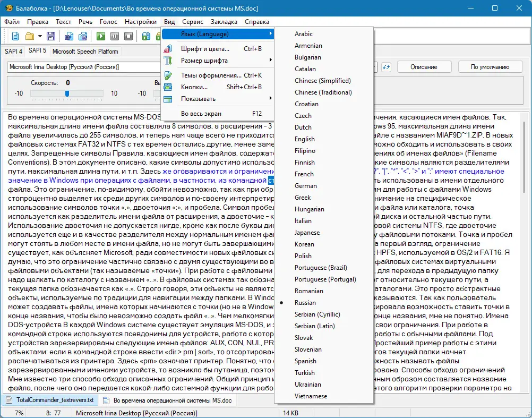This screenshot has width=532, height=418.
Task: Click the Save floppy disk icon
Action: point(51,36)
